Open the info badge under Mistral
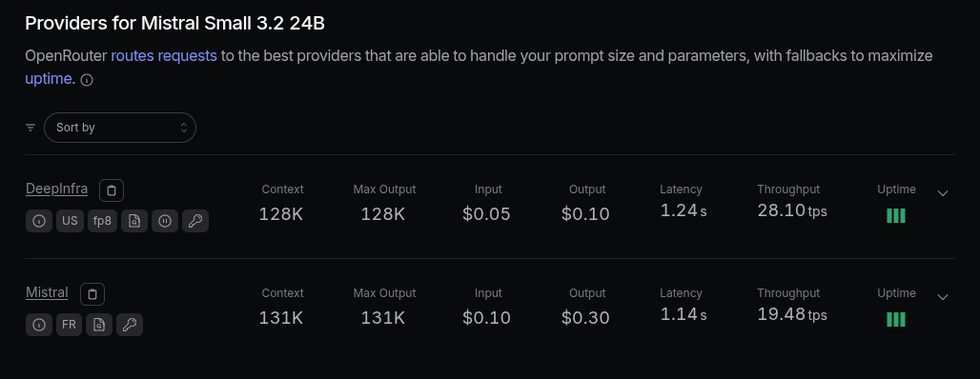The image size is (980, 379). tap(39, 325)
